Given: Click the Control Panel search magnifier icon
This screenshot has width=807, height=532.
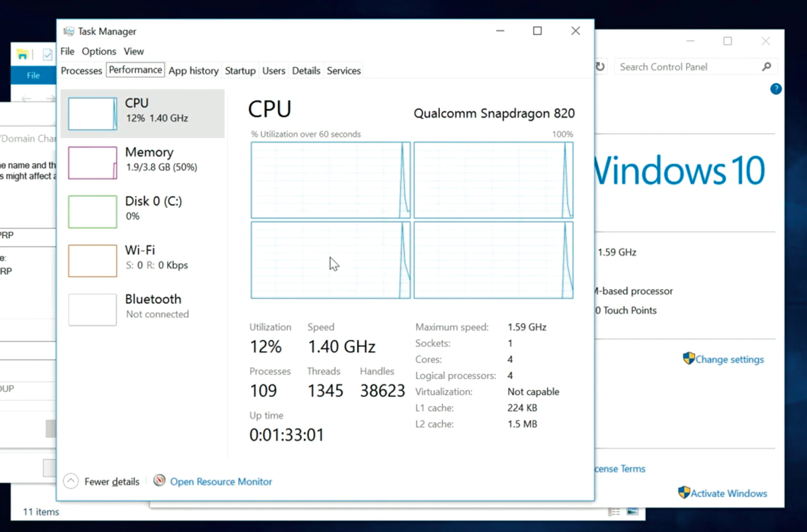Looking at the screenshot, I should 766,67.
